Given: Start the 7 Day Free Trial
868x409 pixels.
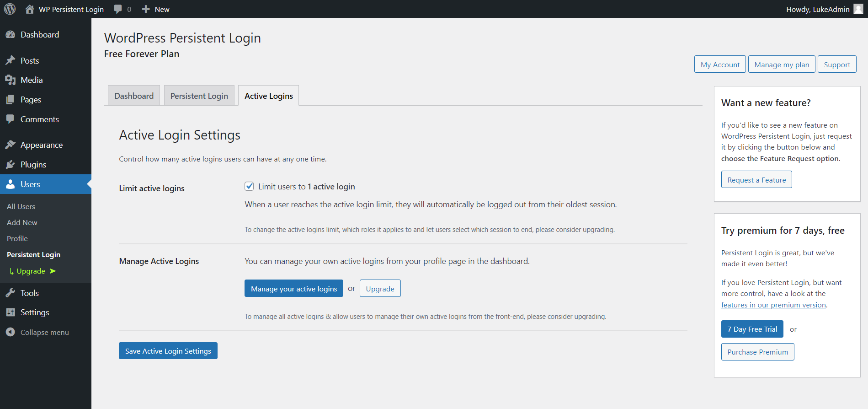Looking at the screenshot, I should coord(752,329).
